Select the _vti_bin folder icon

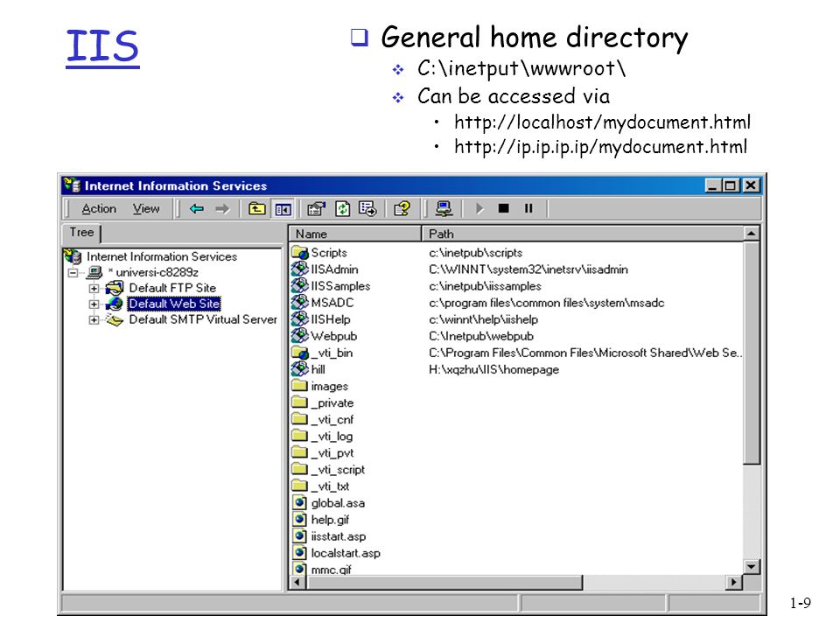[300, 353]
